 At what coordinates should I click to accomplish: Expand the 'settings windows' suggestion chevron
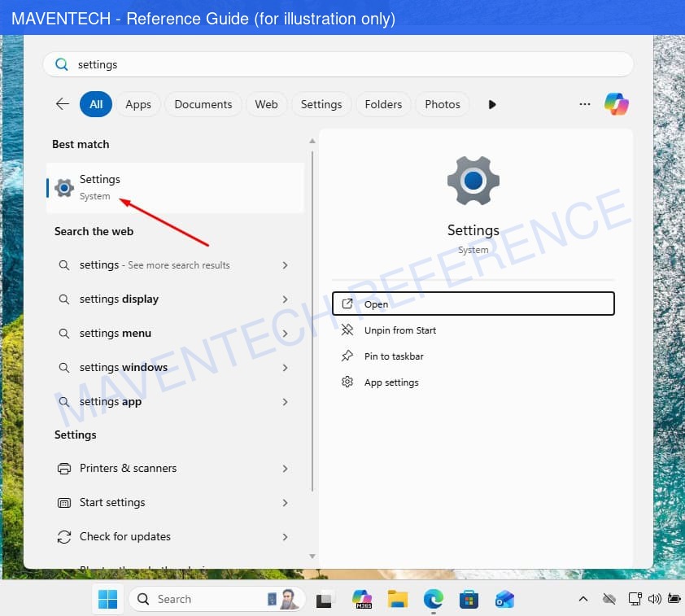(x=285, y=368)
